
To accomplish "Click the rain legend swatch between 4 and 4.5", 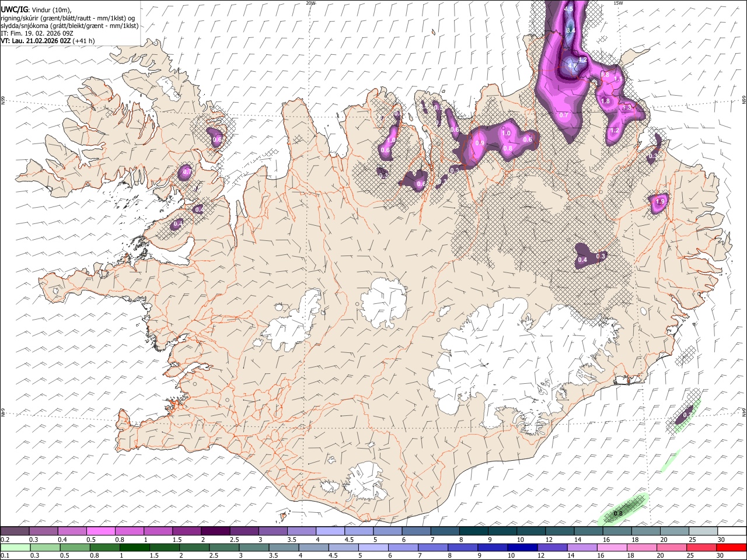I will 313,547.
